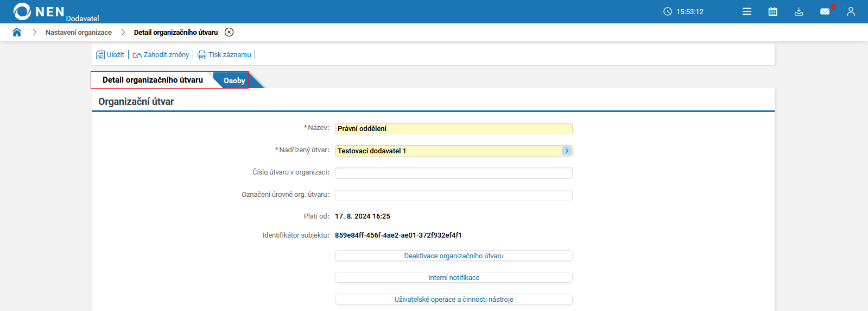Open Interní notifikace
The width and height of the screenshot is (868, 311).
(454, 277)
